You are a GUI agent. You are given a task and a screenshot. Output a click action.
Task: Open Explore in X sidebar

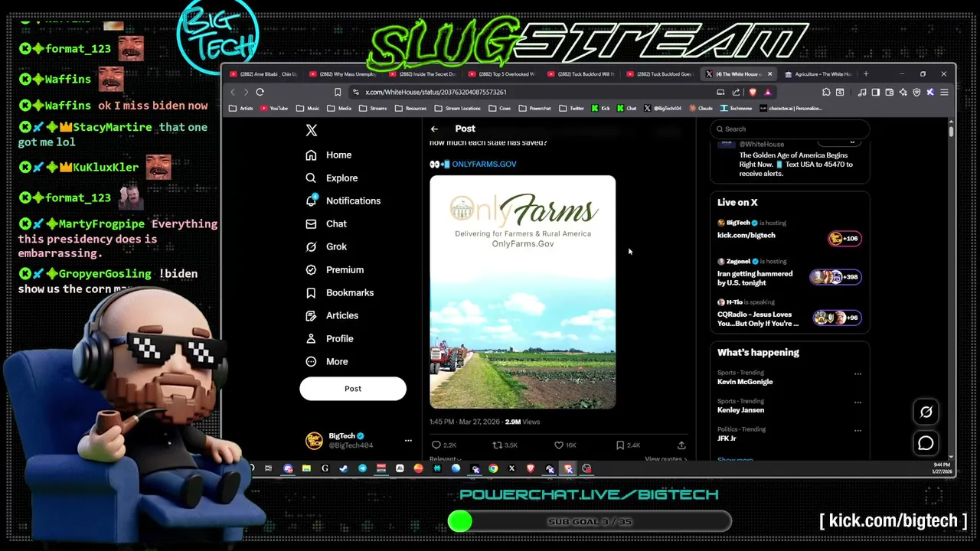332,178
